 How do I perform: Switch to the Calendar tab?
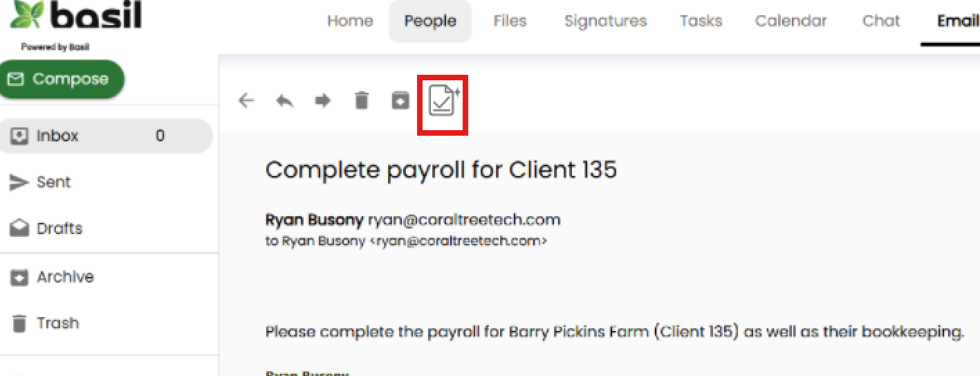(791, 21)
